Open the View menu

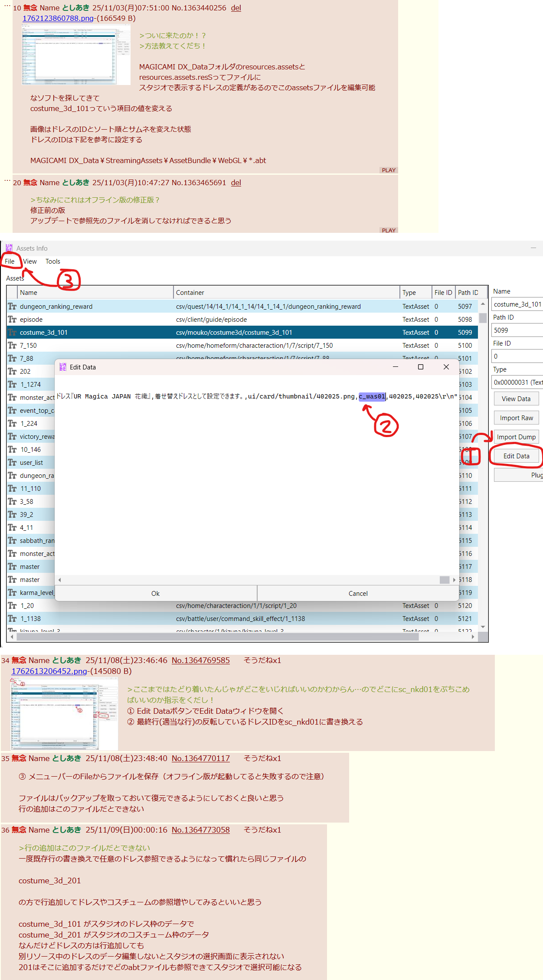[30, 261]
